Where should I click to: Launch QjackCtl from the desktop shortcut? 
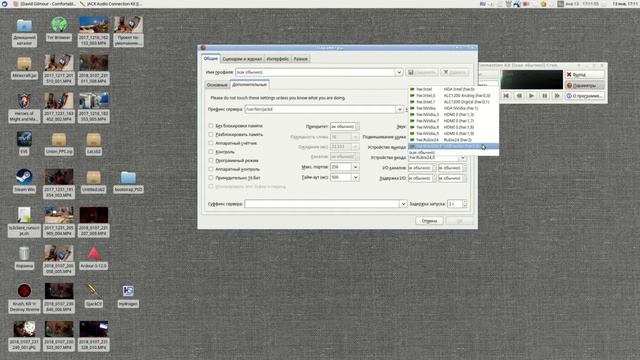click(x=93, y=296)
